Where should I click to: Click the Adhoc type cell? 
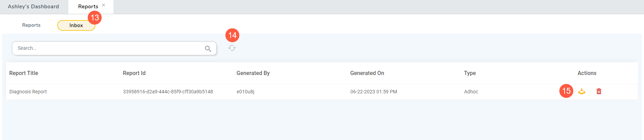pos(471,92)
